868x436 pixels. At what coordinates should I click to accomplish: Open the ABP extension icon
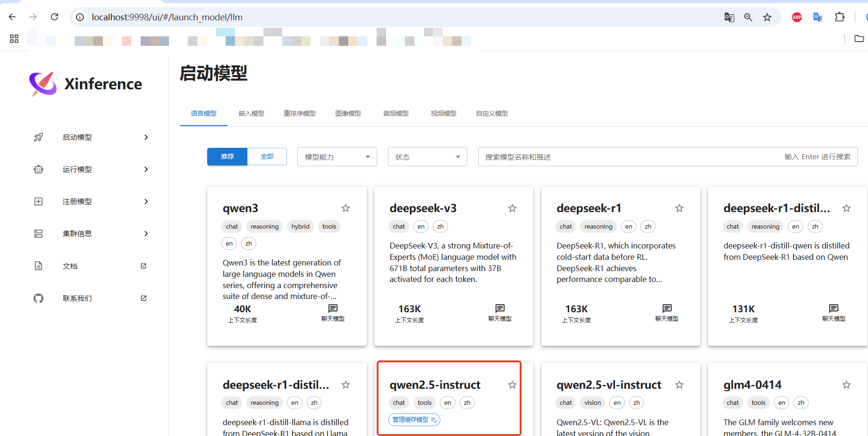pyautogui.click(x=797, y=17)
